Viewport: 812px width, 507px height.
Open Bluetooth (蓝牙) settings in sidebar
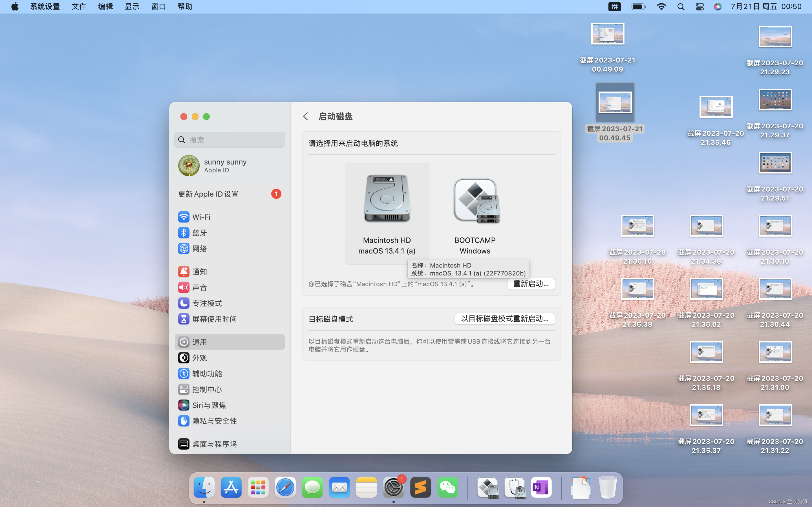point(199,233)
